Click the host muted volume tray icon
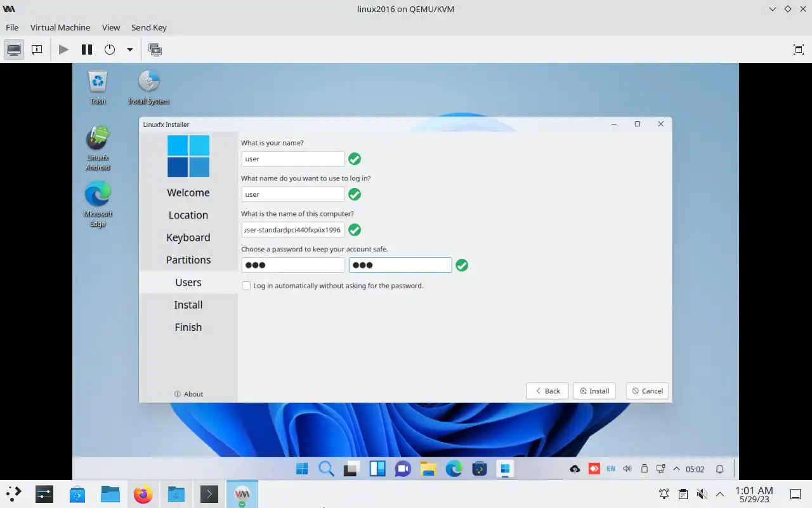 [702, 494]
